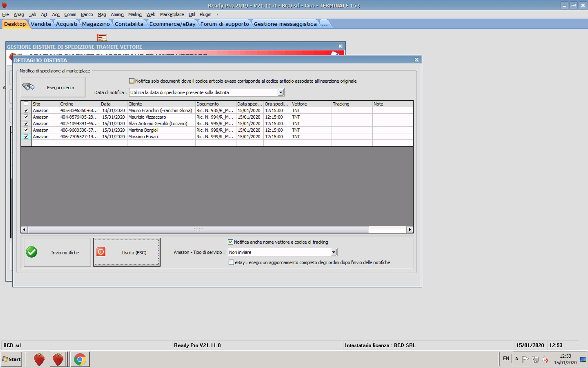Launch Google Chrome from the taskbar
The height and width of the screenshot is (368, 588).
click(80, 359)
